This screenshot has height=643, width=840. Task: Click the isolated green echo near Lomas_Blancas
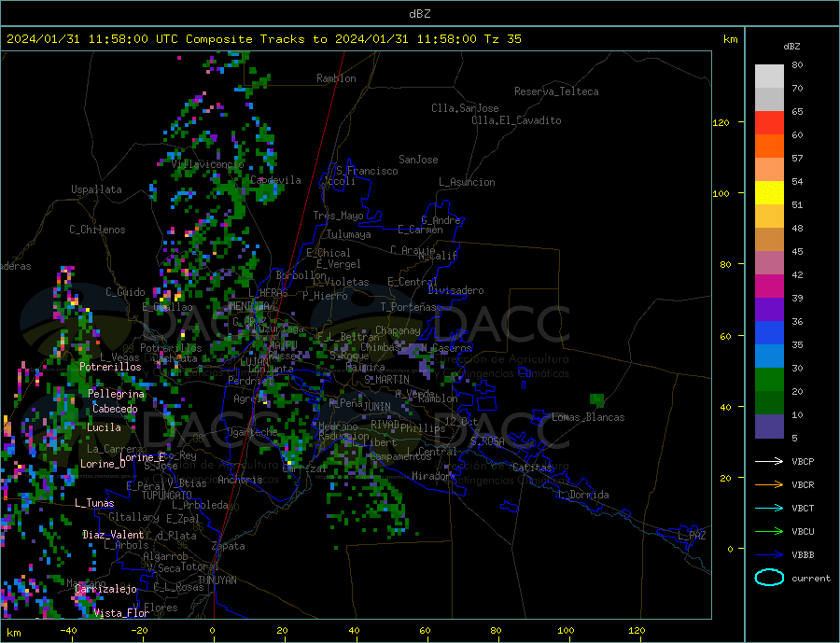596,399
